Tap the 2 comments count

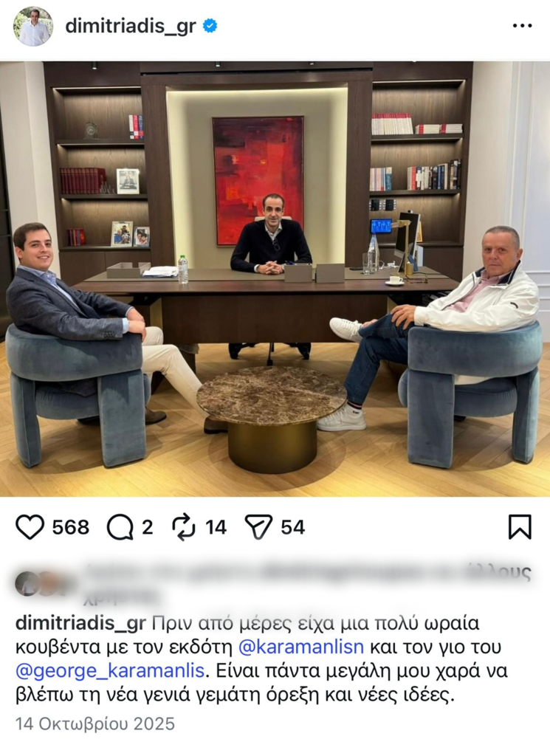[x=148, y=527]
